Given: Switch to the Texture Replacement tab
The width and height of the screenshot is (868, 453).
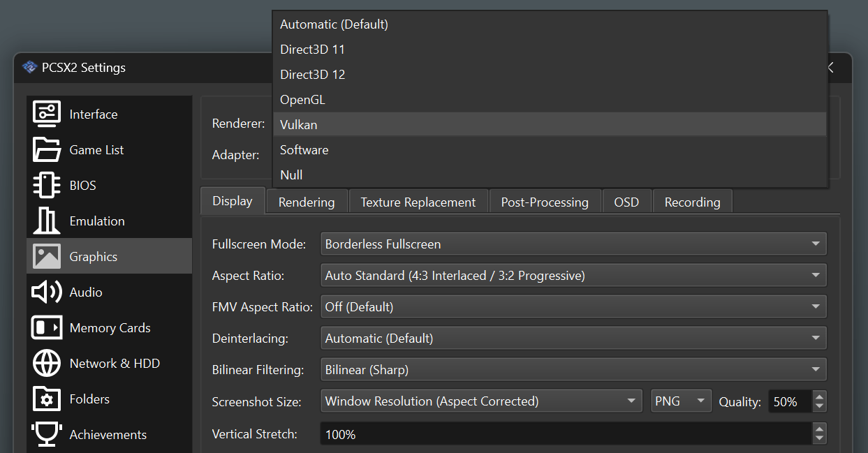Looking at the screenshot, I should [418, 201].
